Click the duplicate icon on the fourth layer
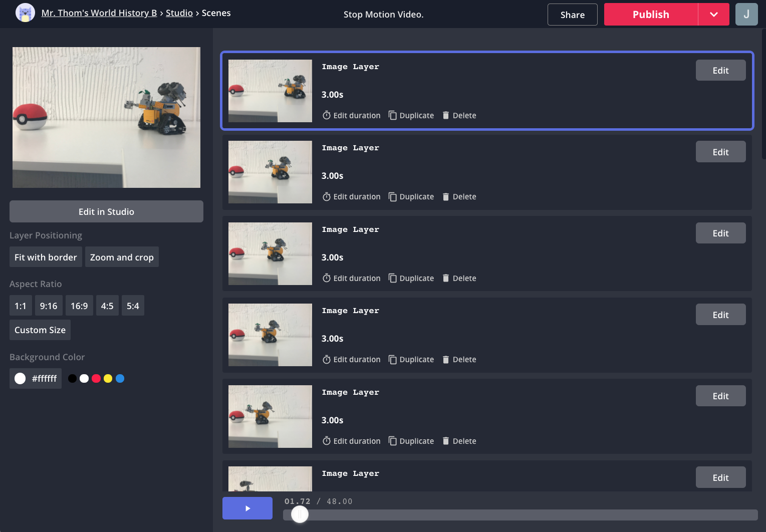Image resolution: width=766 pixels, height=532 pixels. [x=393, y=360]
